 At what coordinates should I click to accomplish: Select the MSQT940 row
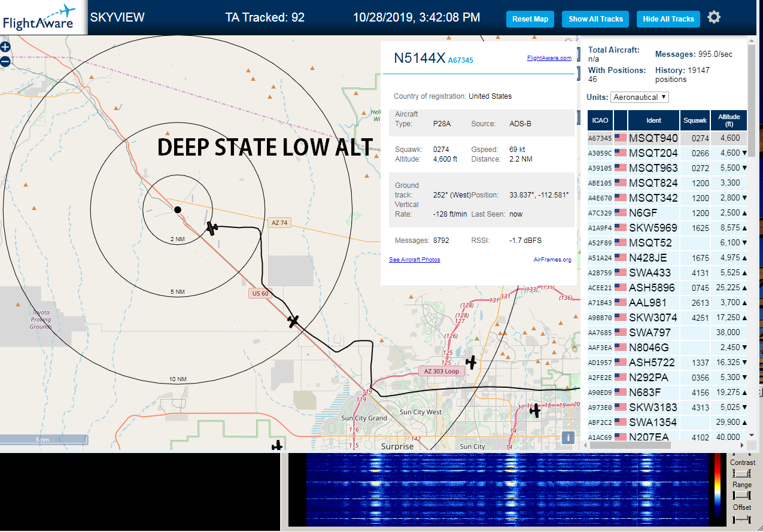[x=667, y=138]
